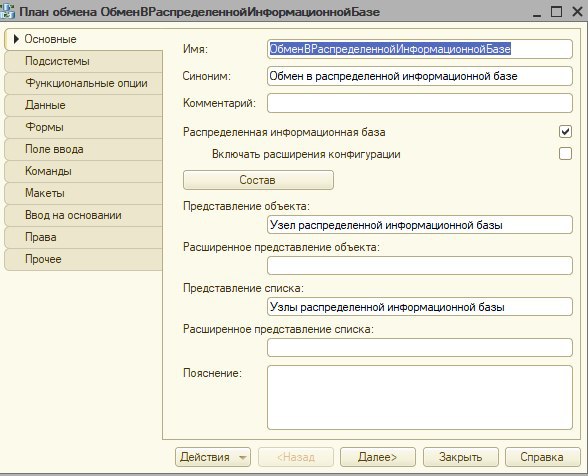Minimize the exchange plan window
Screen dimensions: 588x476
pos(537,12)
